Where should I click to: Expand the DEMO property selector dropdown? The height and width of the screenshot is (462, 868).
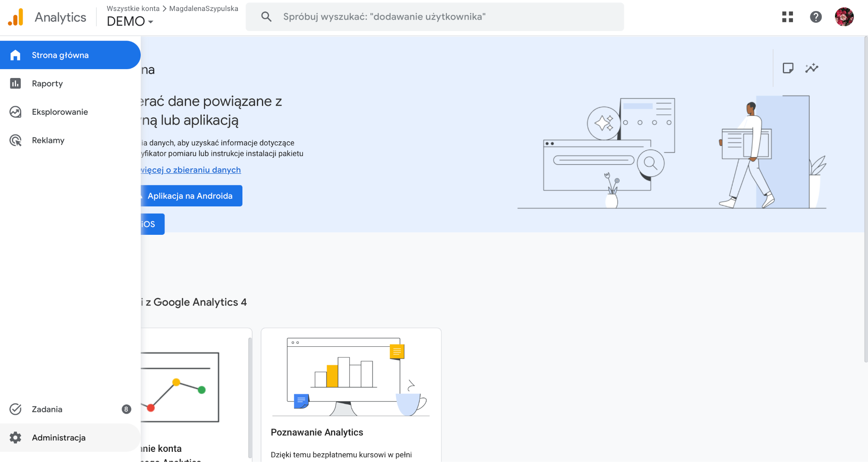click(130, 21)
